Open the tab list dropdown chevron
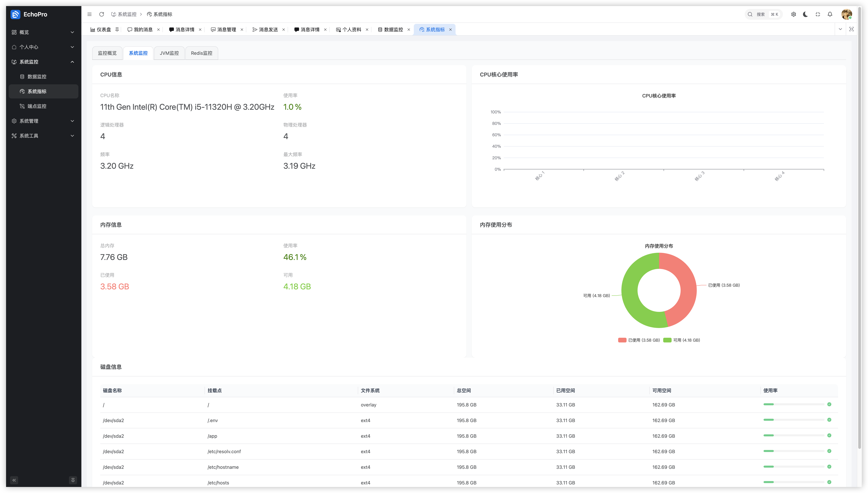868x493 pixels. 840,29
